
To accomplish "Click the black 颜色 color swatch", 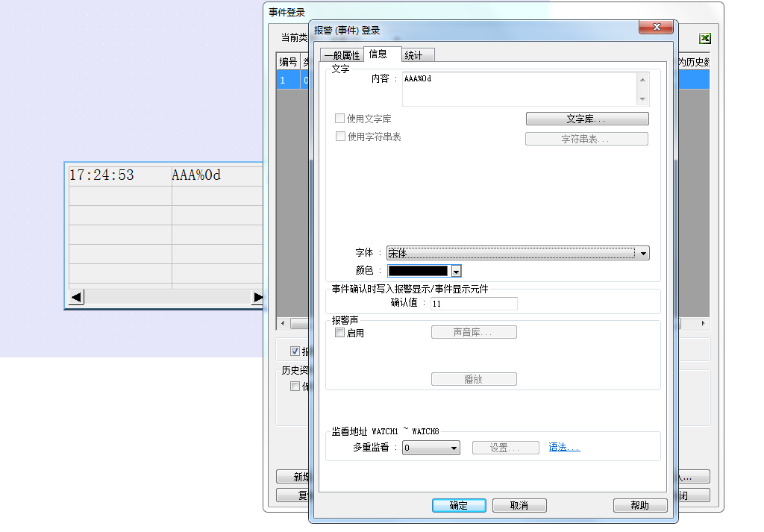I will 418,272.
